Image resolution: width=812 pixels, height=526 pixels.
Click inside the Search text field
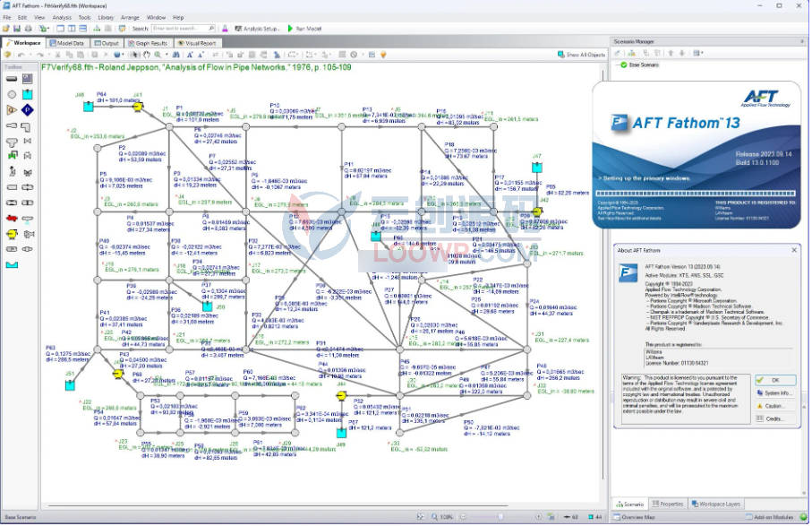(x=180, y=29)
